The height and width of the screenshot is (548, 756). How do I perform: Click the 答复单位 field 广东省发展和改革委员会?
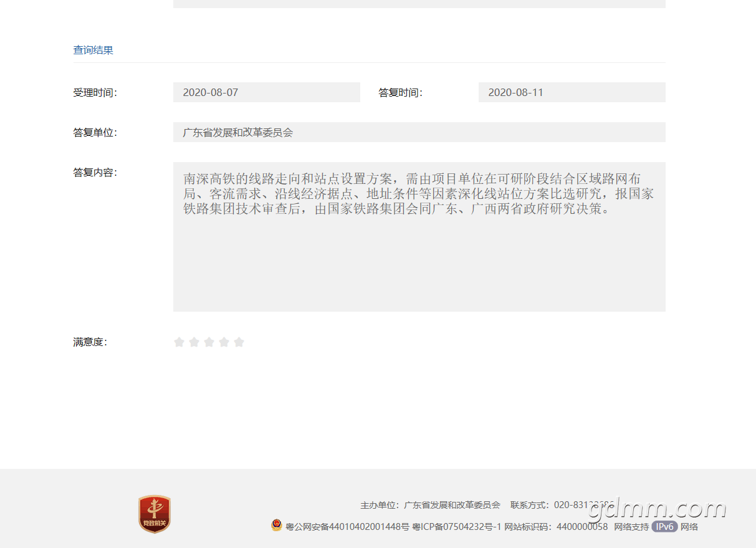[419, 132]
